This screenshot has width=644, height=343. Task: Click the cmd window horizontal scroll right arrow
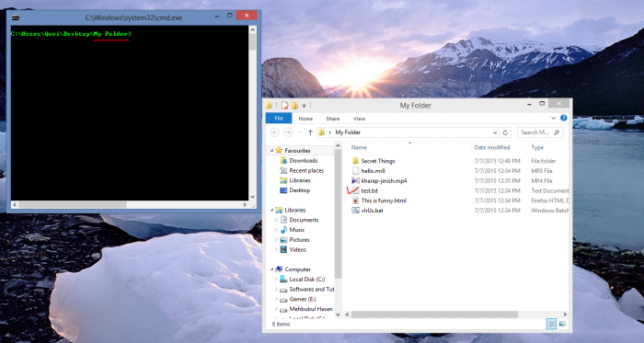click(245, 204)
